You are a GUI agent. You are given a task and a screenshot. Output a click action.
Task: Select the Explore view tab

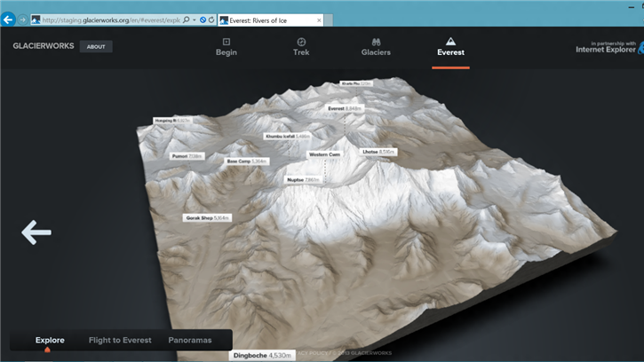pos(50,340)
